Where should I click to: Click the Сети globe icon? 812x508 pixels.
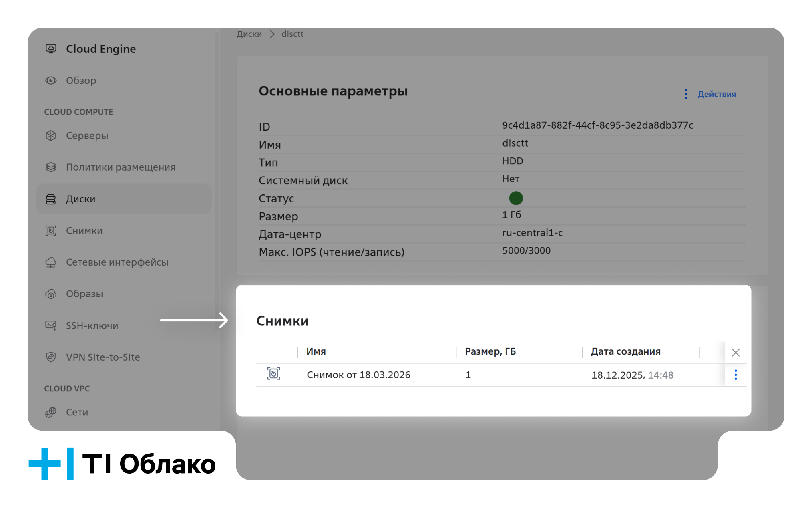tap(51, 412)
